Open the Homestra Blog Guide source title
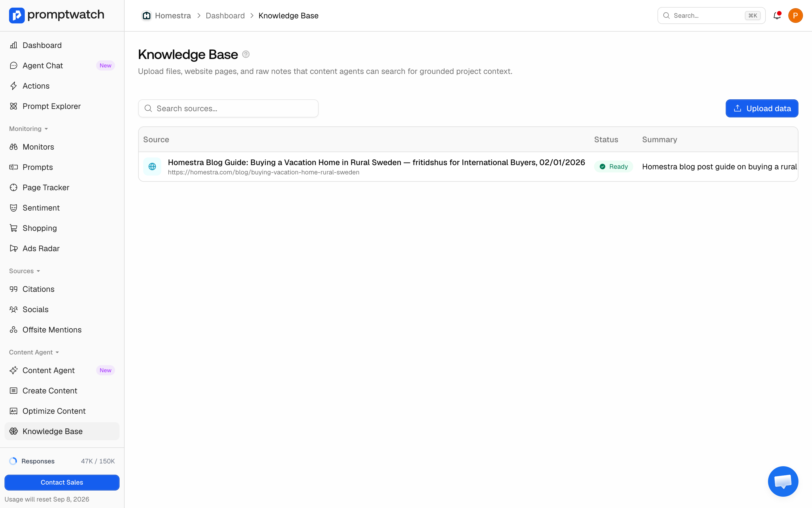The width and height of the screenshot is (812, 508). [376, 162]
